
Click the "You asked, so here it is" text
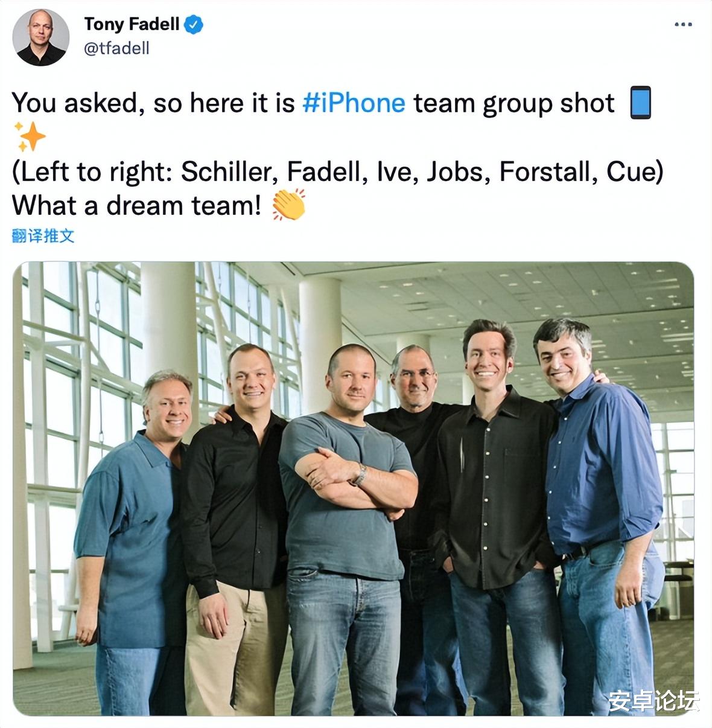(x=153, y=103)
